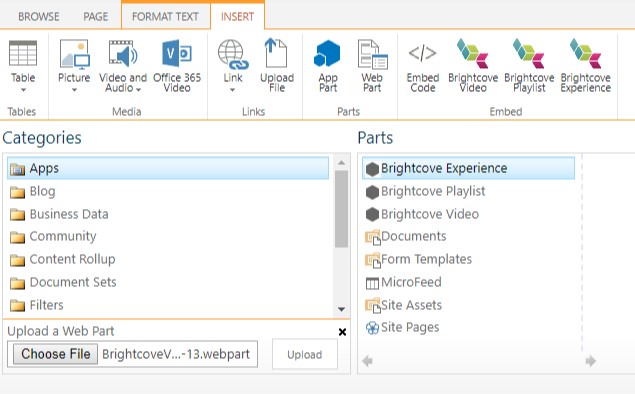This screenshot has width=635, height=394.
Task: Click the Choose File button
Action: click(55, 354)
